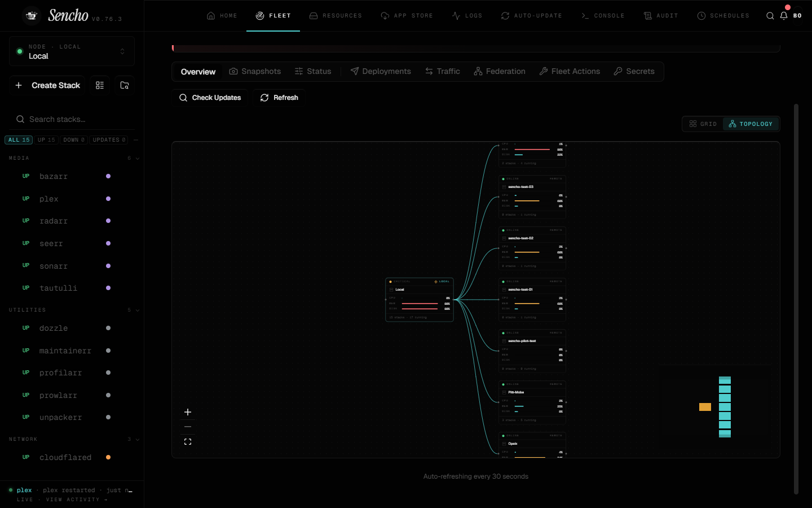Switch to the Federation tab

[x=500, y=72]
